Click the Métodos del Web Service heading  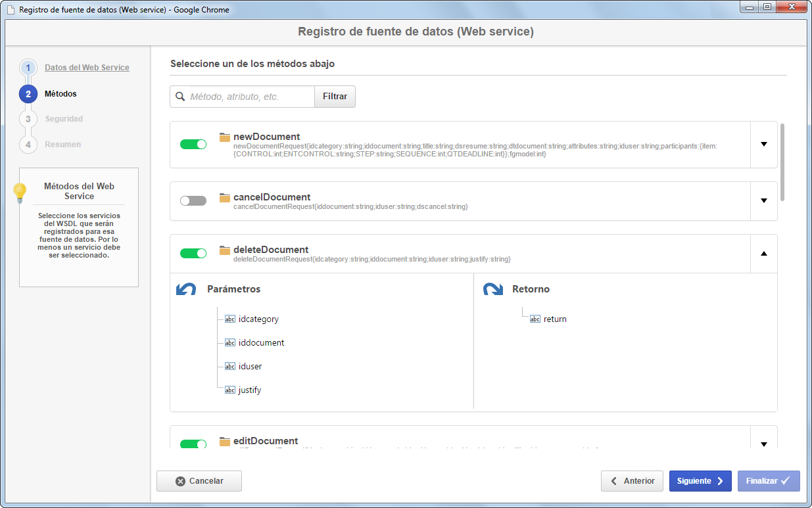pyautogui.click(x=79, y=191)
